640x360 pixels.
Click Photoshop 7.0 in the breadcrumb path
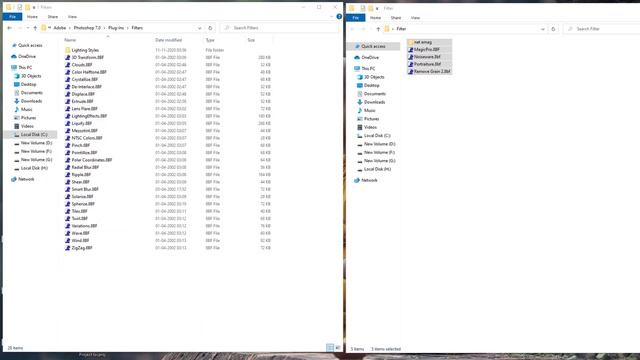[x=87, y=28]
